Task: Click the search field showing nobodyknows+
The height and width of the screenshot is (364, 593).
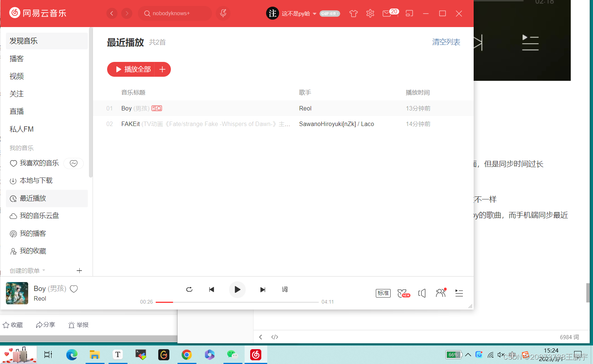Action: click(175, 13)
